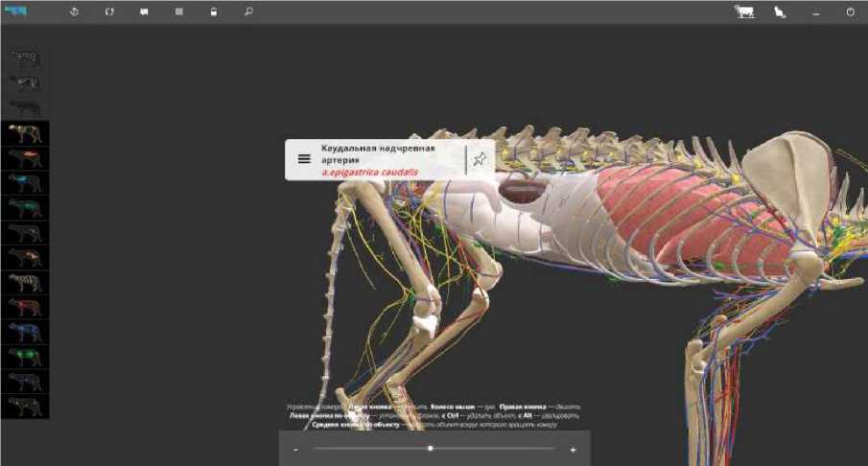Toggle the first orange-highlighted dog layer thumbnail

(x=24, y=157)
